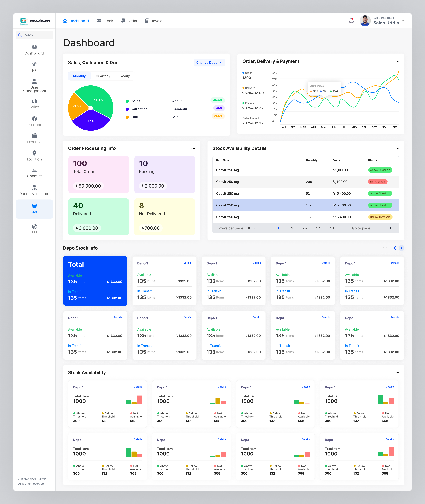Open the Sales section from sidebar

pyautogui.click(x=34, y=104)
